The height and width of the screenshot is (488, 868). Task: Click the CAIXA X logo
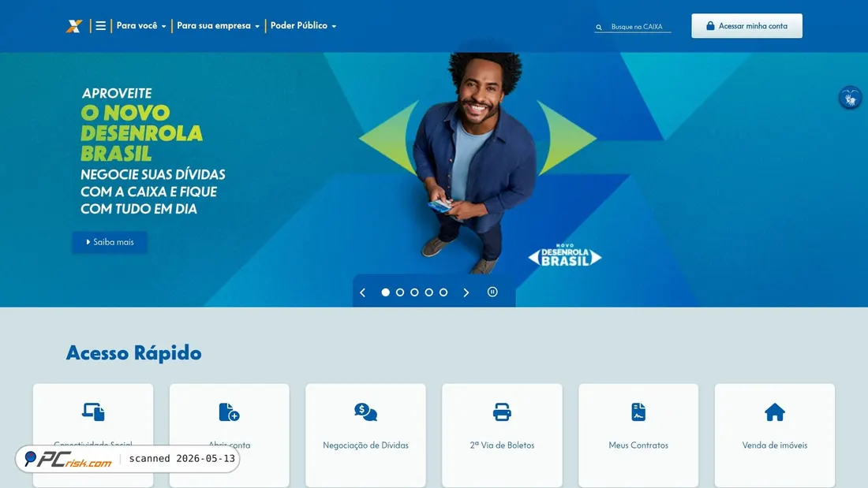[74, 26]
